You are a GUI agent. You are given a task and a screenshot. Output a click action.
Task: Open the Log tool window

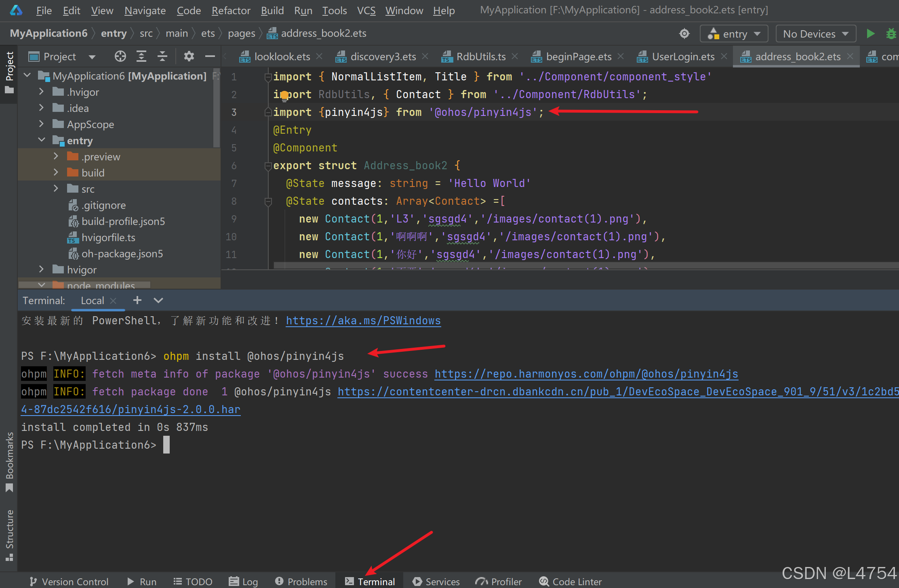[243, 582]
